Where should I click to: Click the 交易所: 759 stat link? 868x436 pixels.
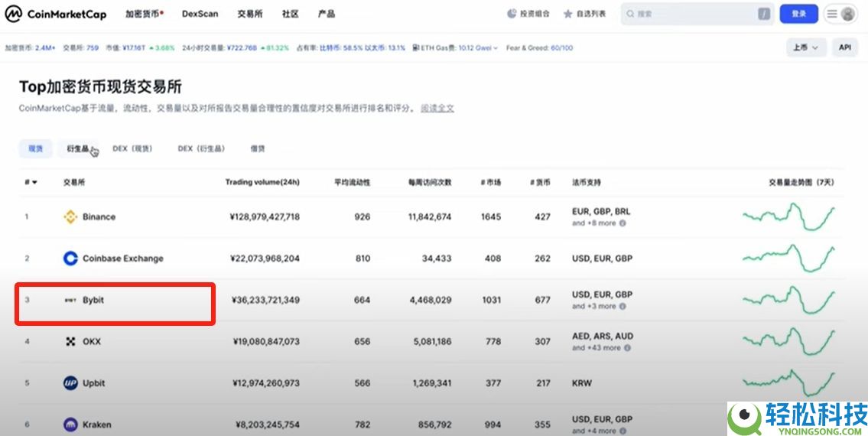[x=81, y=48]
